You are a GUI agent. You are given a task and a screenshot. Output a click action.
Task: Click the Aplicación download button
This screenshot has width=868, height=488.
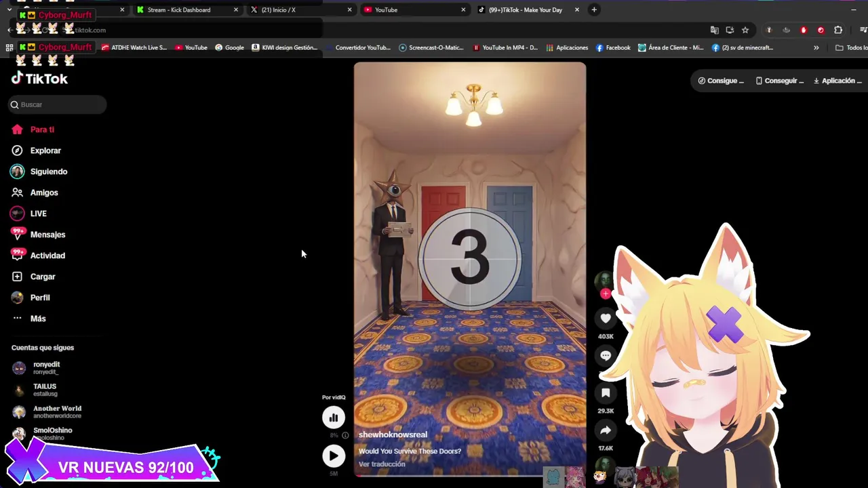837,81
